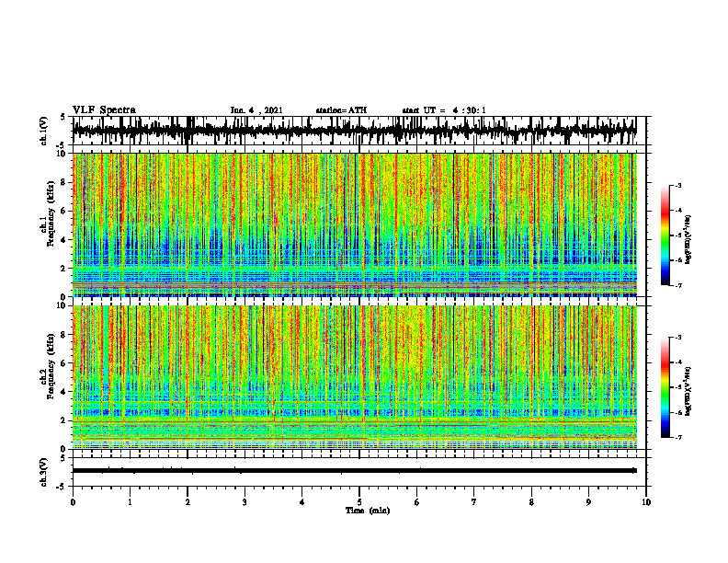Click the ch.2 spectrogram panel

[354, 377]
